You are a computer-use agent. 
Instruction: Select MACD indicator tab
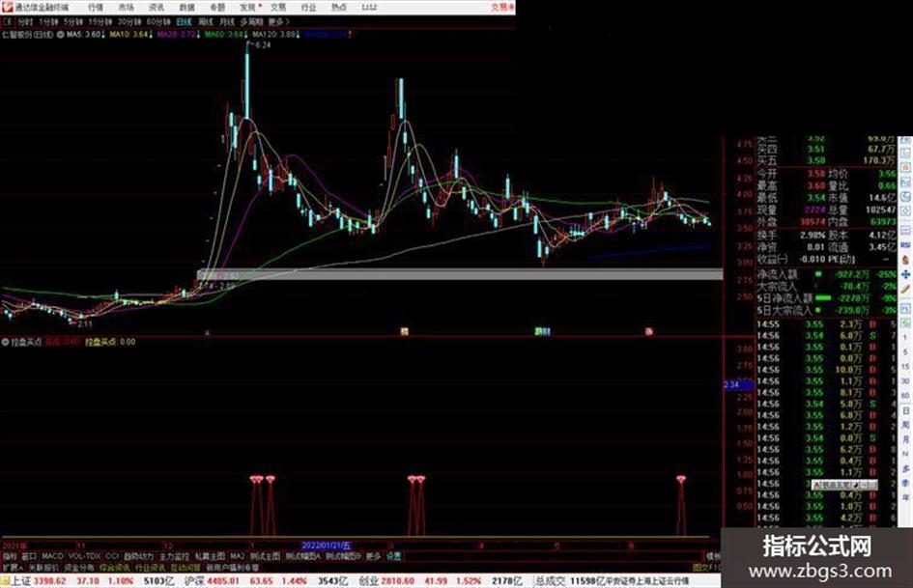point(52,556)
